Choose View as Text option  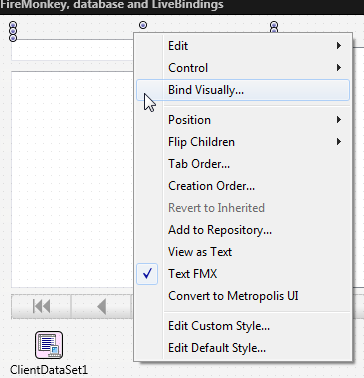click(x=243, y=252)
